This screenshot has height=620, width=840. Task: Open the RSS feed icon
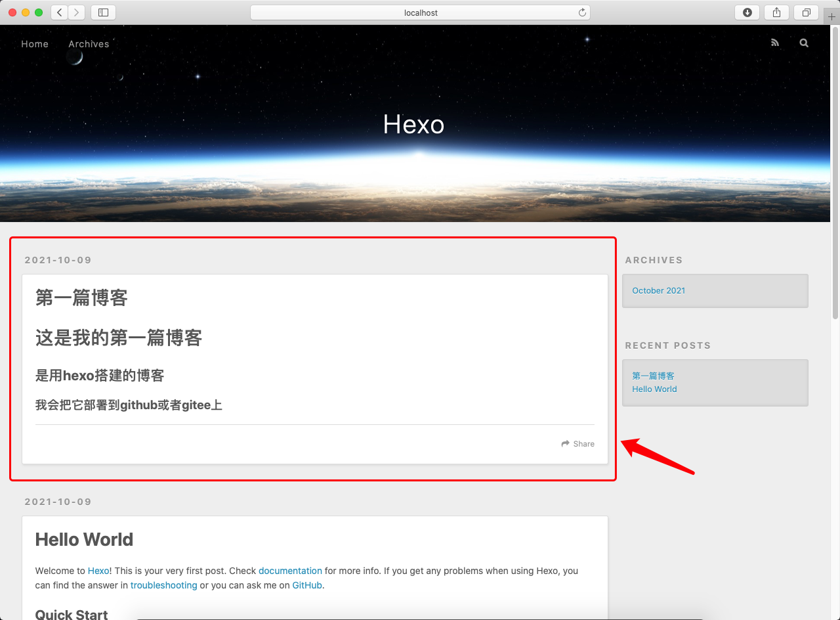(x=775, y=43)
